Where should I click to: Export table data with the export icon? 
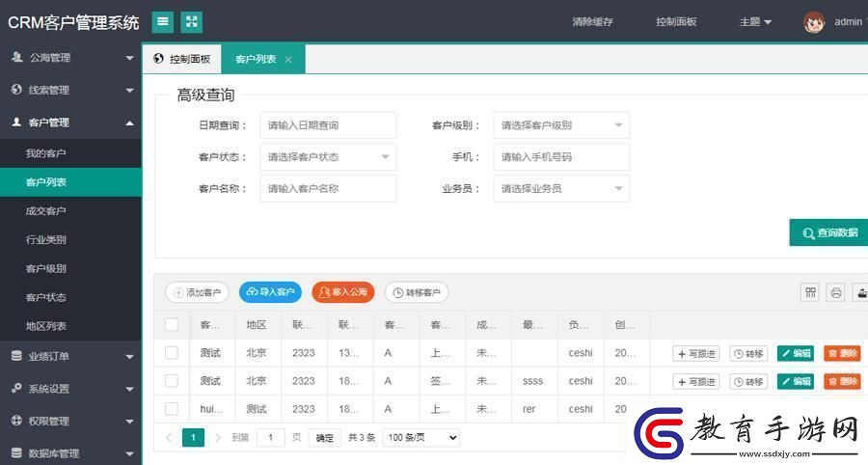[861, 292]
